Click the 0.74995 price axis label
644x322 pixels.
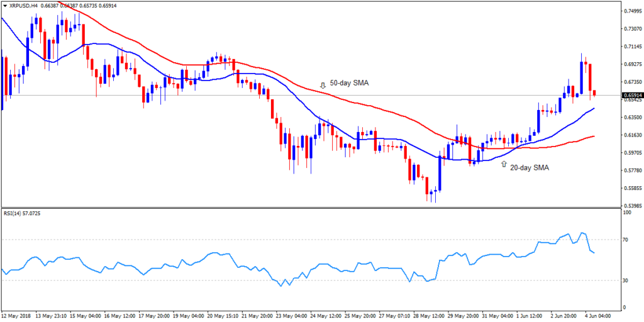point(631,11)
